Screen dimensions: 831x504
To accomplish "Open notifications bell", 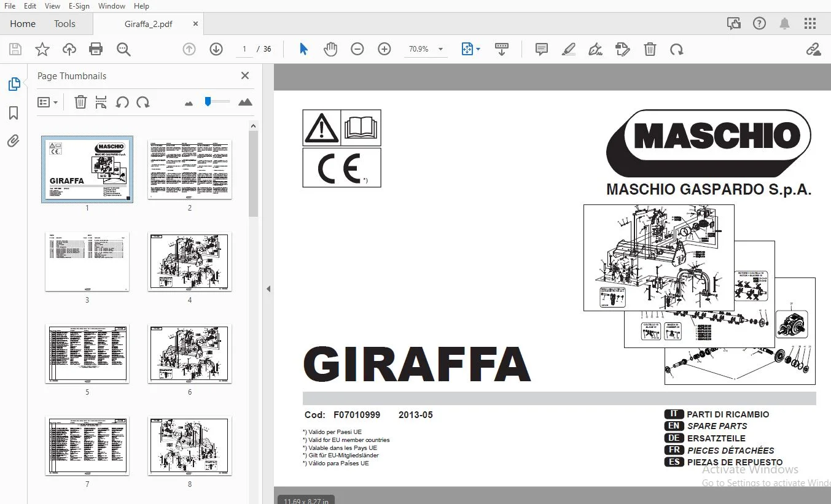I will [784, 24].
